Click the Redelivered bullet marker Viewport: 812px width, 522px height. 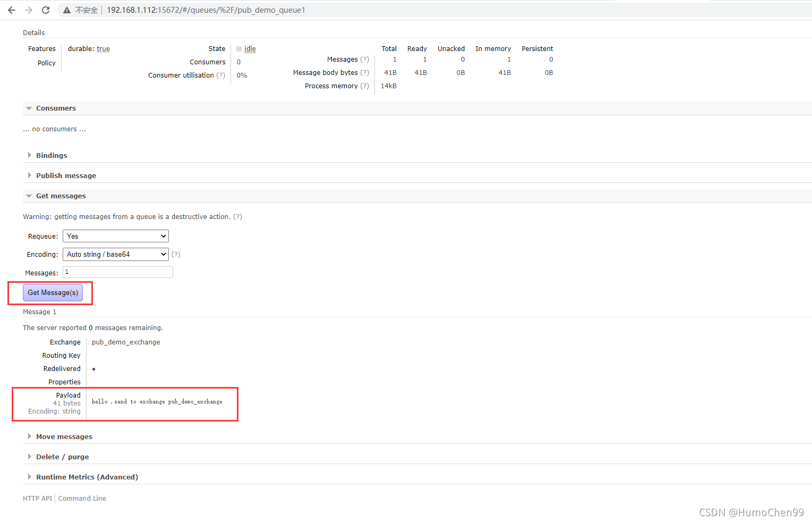(x=94, y=369)
